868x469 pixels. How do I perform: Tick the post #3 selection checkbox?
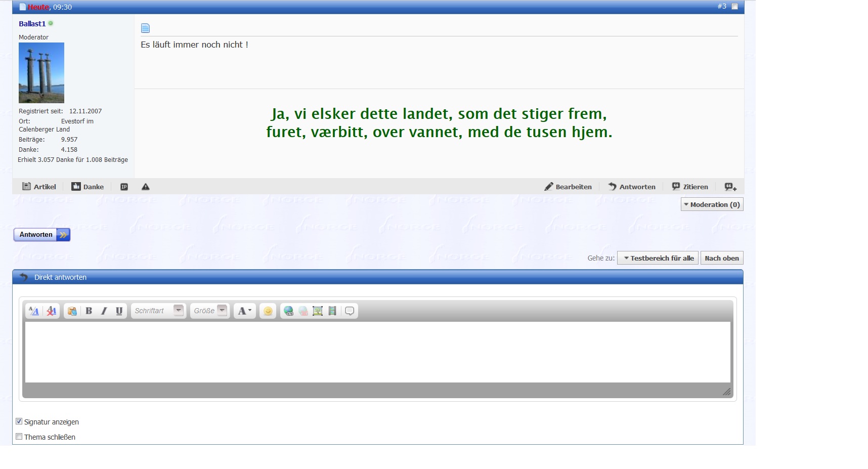pyautogui.click(x=734, y=7)
